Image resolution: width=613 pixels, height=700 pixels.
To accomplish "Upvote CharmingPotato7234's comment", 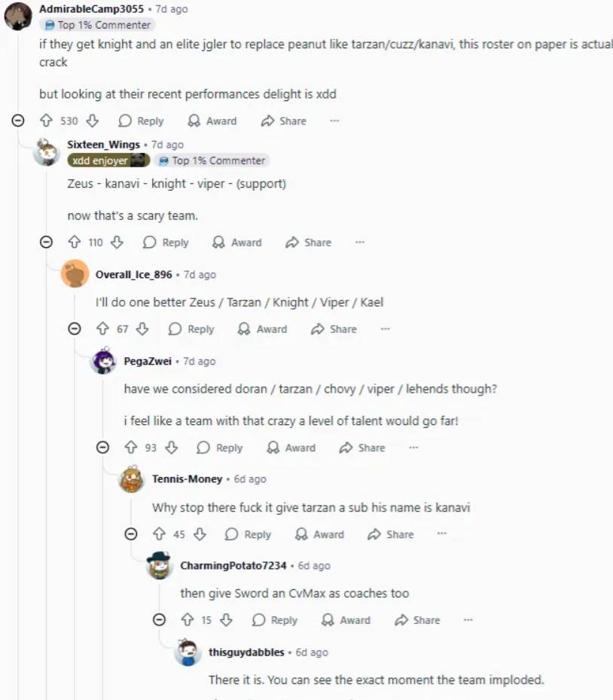I will tap(188, 620).
